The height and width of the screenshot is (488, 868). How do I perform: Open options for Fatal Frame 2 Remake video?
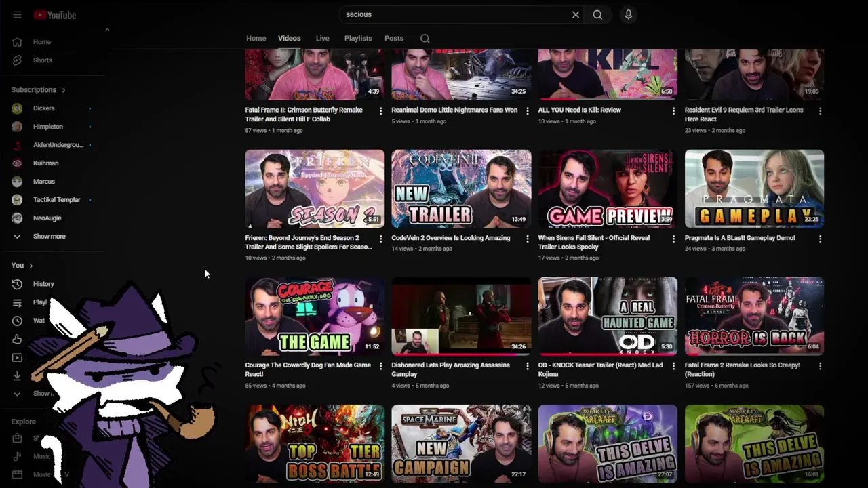pyautogui.click(x=820, y=366)
